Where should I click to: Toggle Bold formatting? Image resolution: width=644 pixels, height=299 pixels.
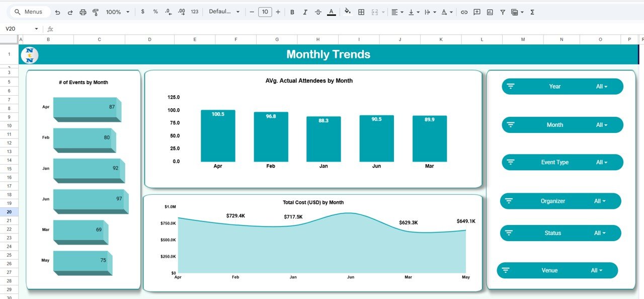pyautogui.click(x=292, y=12)
